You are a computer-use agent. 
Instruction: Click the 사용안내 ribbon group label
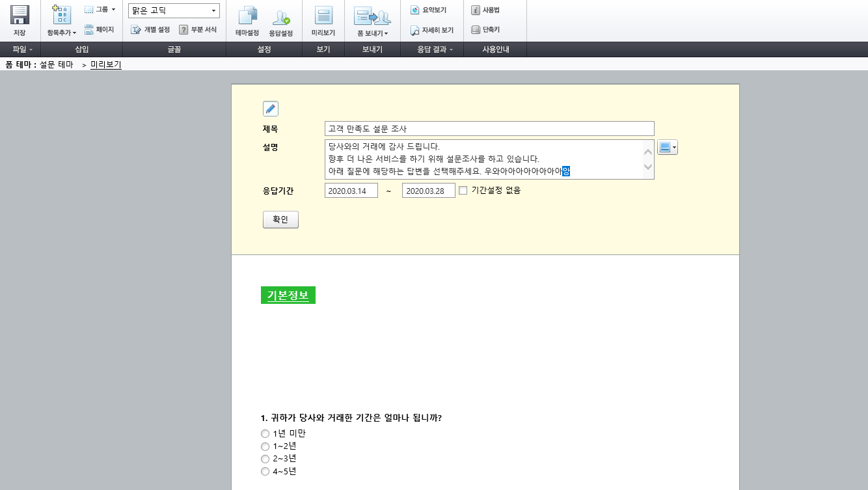(495, 49)
